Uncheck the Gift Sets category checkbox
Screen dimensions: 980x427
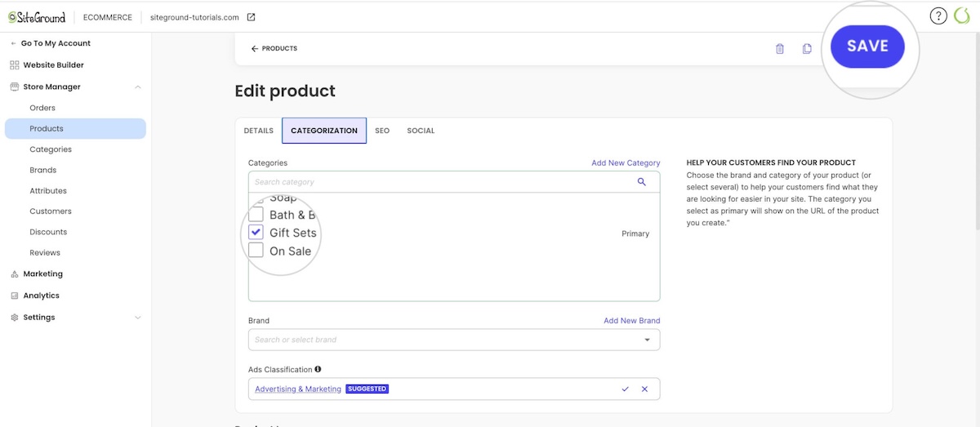pos(256,233)
